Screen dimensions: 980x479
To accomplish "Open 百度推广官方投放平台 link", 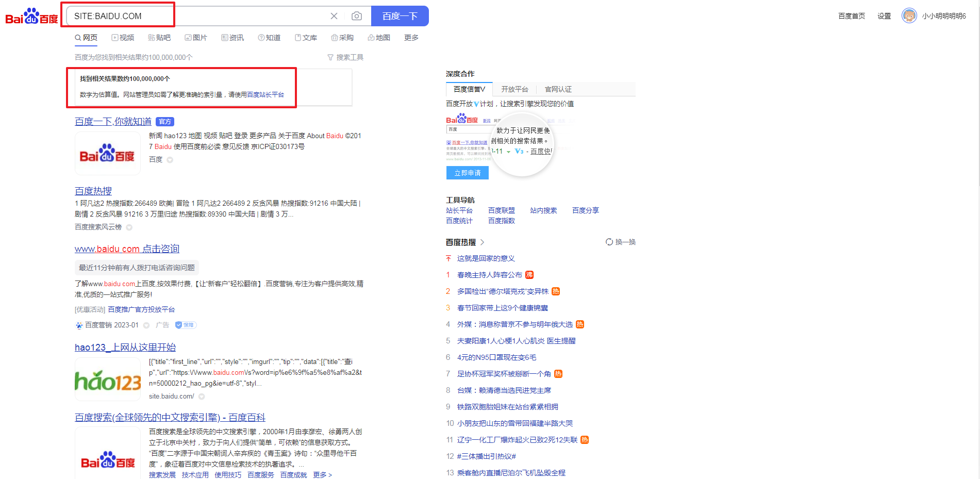I will tap(141, 309).
